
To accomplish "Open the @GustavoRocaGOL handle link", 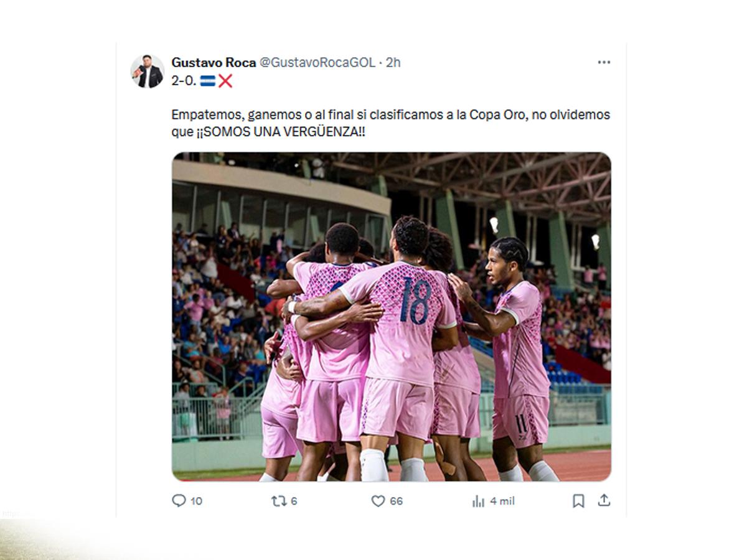I will pyautogui.click(x=317, y=62).
